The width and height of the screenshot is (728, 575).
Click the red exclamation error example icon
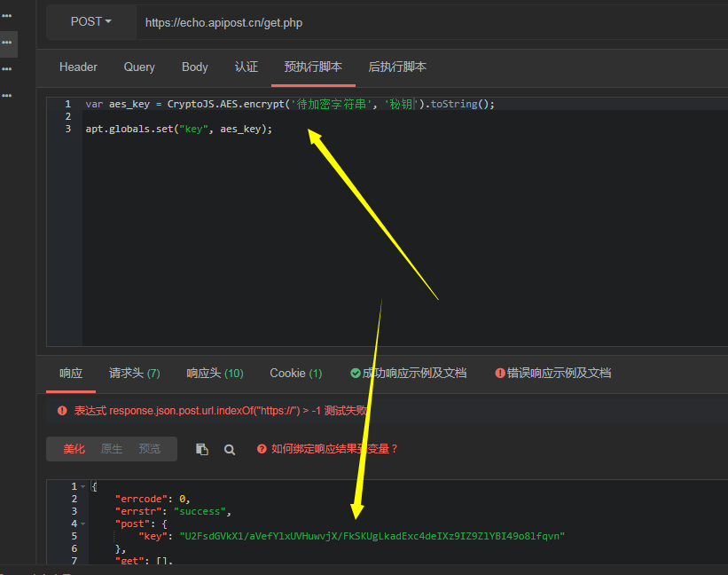(x=500, y=373)
